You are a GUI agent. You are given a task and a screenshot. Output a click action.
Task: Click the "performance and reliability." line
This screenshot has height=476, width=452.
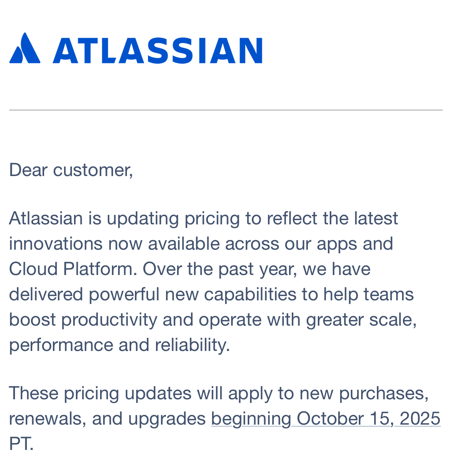[x=119, y=345]
